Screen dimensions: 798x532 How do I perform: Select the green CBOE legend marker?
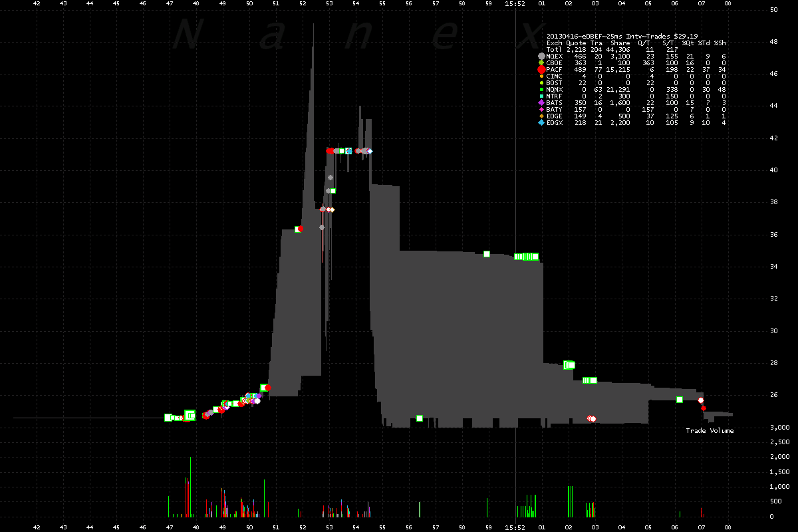coord(541,63)
